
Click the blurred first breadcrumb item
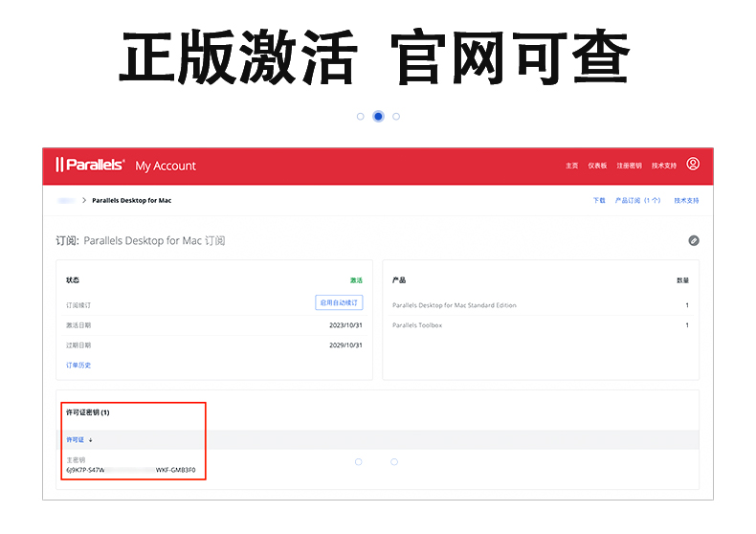point(67,200)
